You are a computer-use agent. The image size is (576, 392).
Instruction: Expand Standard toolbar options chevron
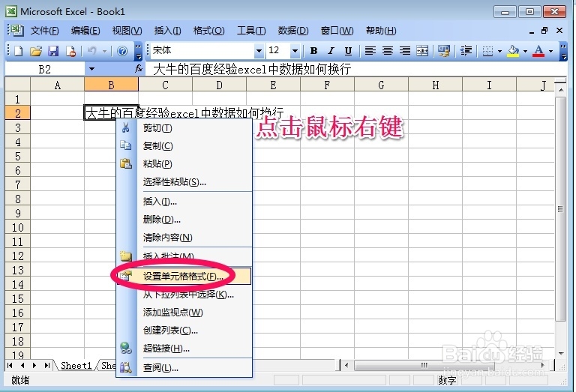point(138,51)
